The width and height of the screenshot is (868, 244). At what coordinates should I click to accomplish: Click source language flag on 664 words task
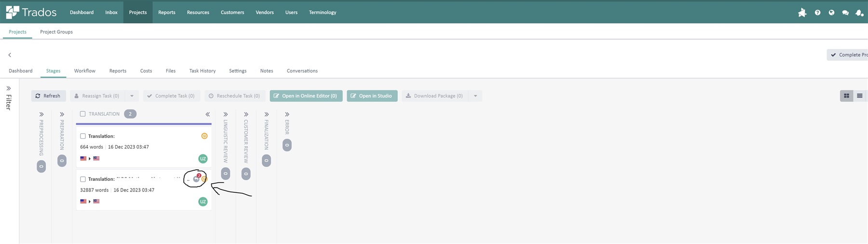[83, 158]
